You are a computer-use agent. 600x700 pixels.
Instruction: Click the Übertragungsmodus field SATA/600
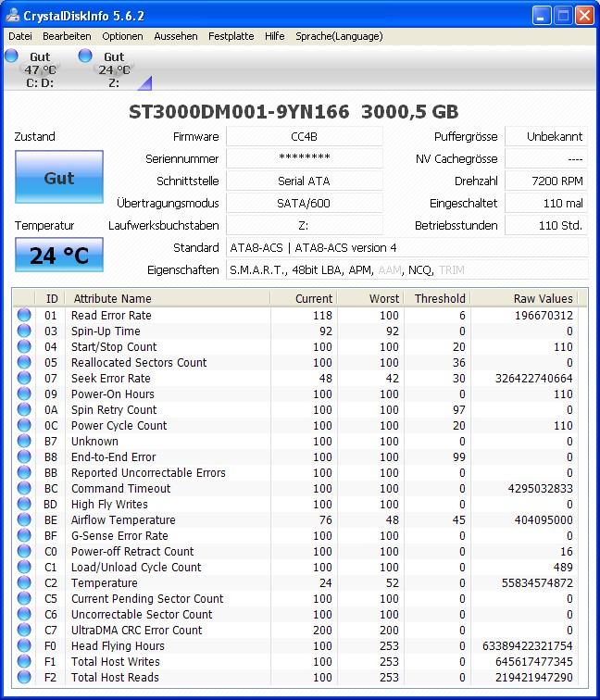tap(305, 204)
